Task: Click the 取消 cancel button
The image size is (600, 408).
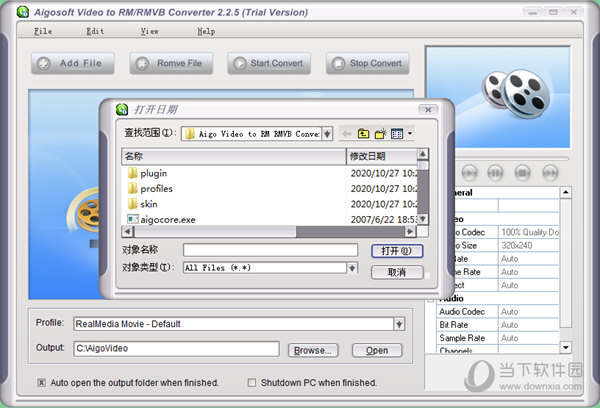Action: click(397, 272)
